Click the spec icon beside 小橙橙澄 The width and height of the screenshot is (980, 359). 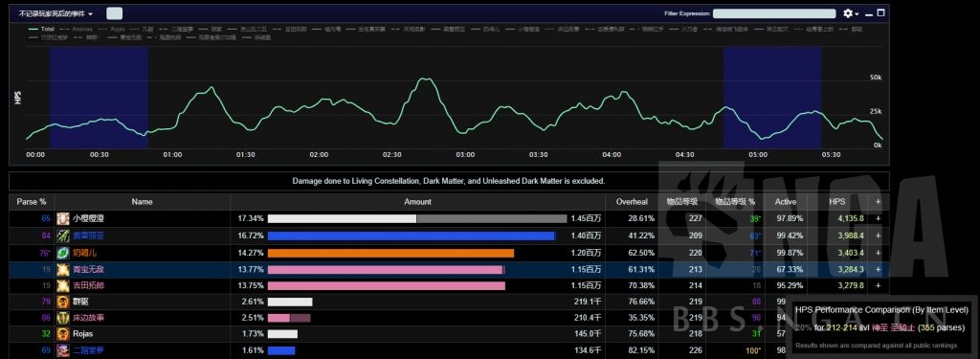tap(62, 219)
